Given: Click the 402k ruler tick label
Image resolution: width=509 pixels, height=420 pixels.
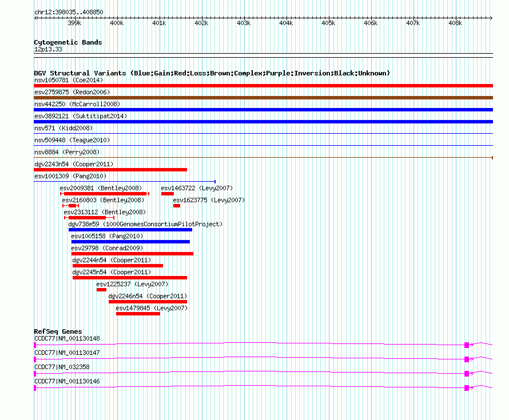Looking at the screenshot, I should point(201,23).
